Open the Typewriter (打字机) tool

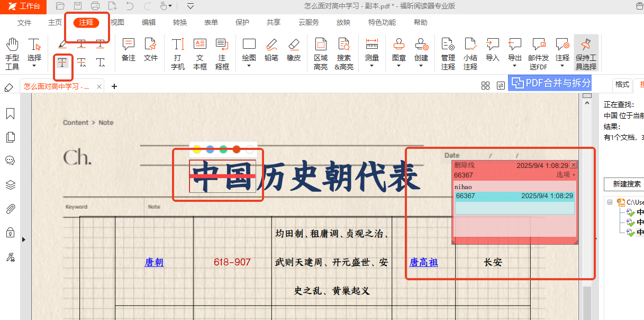[178, 54]
